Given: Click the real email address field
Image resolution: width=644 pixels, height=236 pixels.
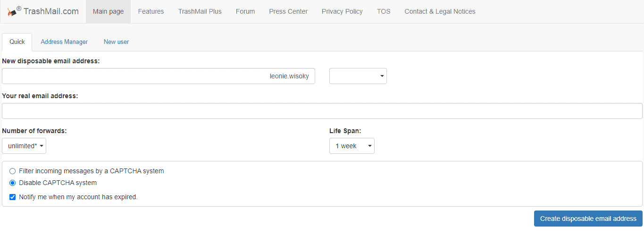Looking at the screenshot, I should point(322,111).
